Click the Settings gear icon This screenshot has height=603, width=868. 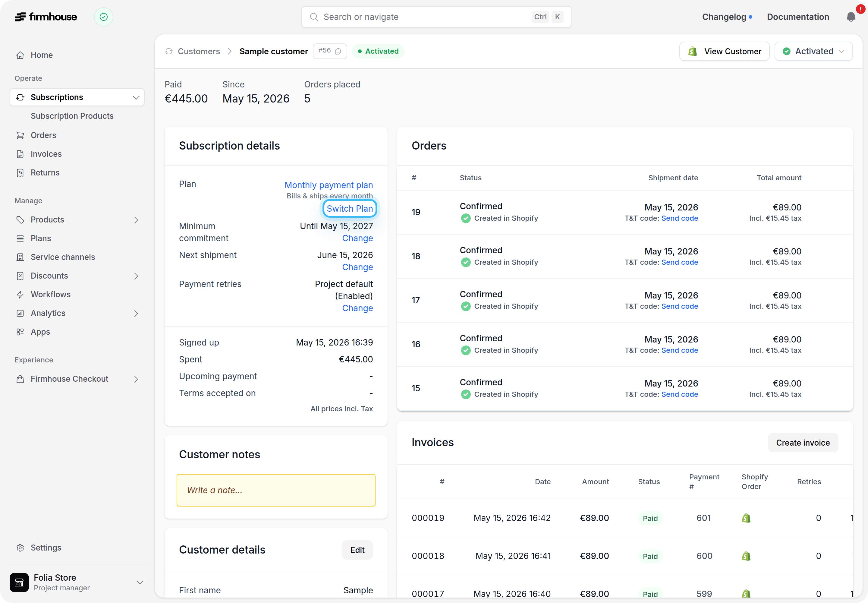(x=20, y=548)
